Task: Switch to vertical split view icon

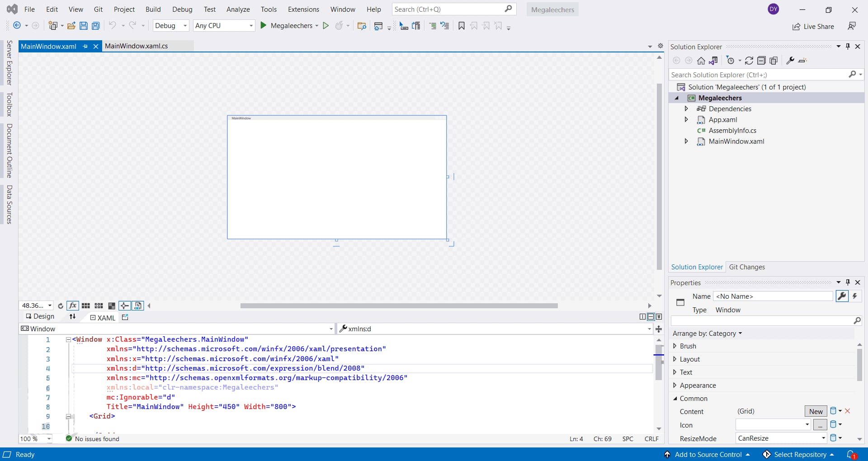Action: coord(643,317)
